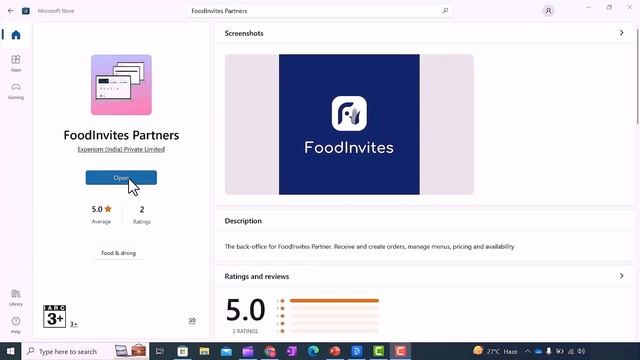Screen dimensions: 640x360
Task: Open Microsoft Edge from the taskbar
Action: point(313,351)
